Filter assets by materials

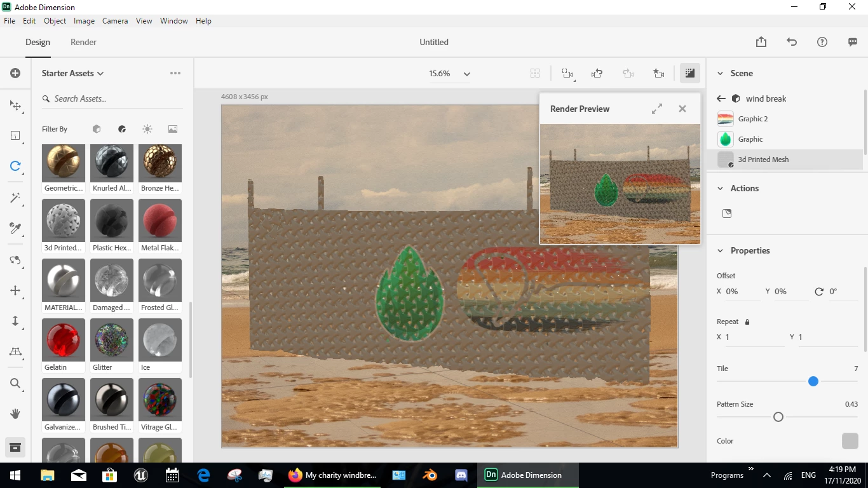(122, 129)
